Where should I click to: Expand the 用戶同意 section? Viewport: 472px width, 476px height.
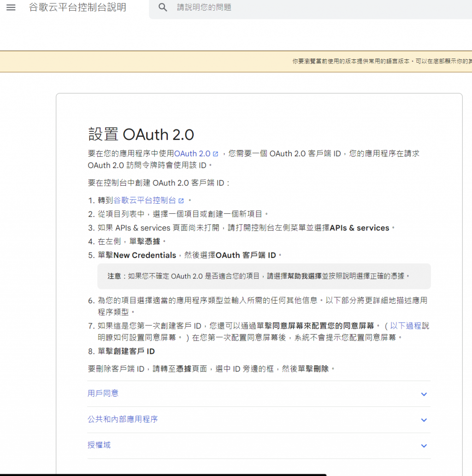pyautogui.click(x=259, y=394)
